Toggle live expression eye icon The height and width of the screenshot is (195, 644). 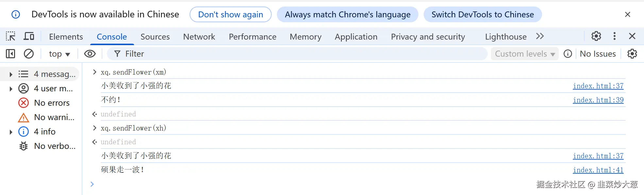click(90, 54)
